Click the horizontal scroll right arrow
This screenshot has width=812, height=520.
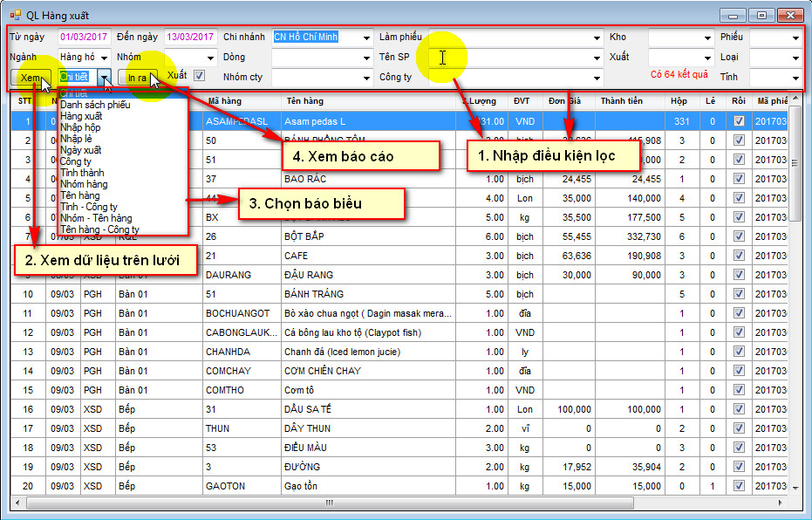pos(781,503)
